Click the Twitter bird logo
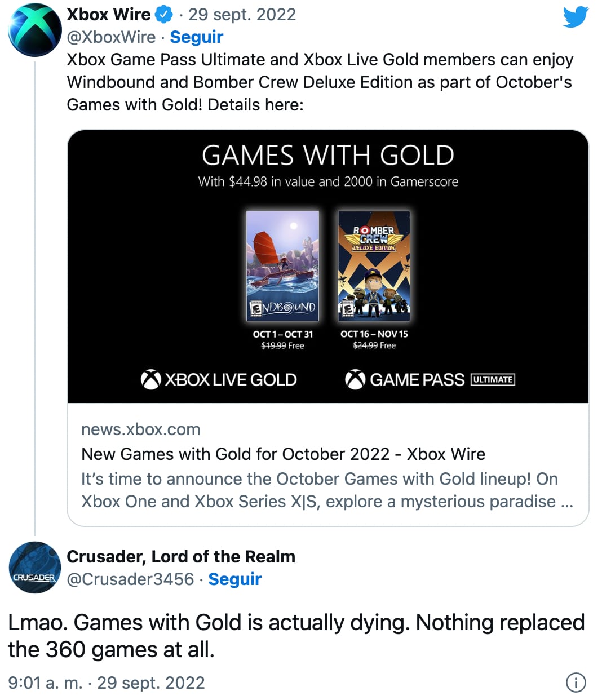Screen dimensions: 602x700 click(x=575, y=16)
